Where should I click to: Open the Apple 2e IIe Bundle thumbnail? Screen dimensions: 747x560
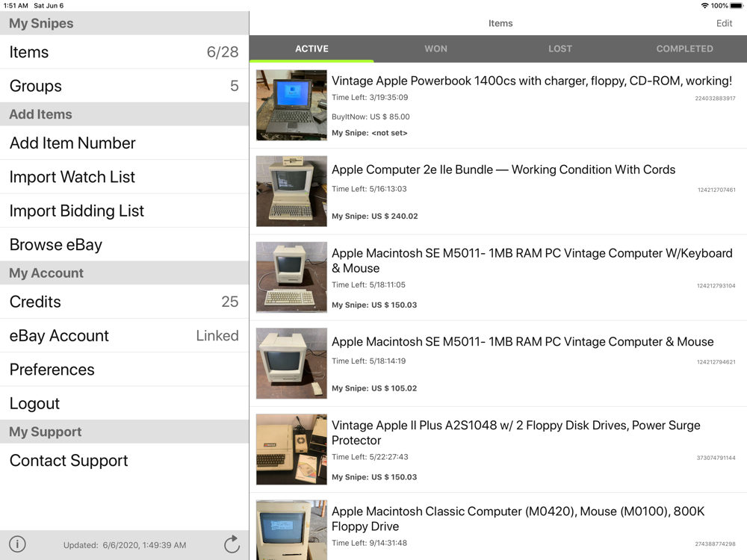pos(291,191)
